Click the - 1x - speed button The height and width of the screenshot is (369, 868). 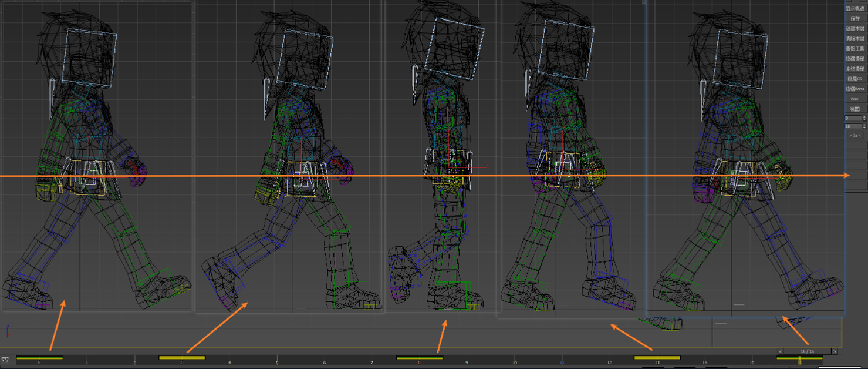855,136
